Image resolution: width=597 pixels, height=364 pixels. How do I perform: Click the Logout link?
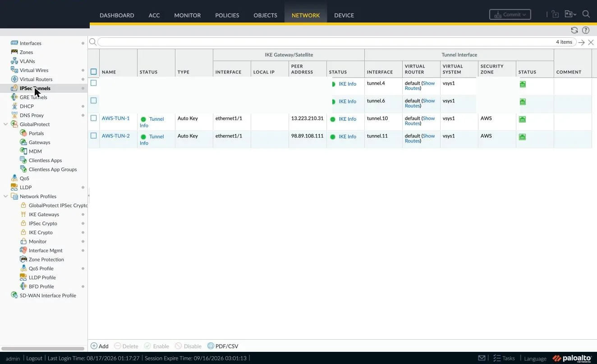34,358
